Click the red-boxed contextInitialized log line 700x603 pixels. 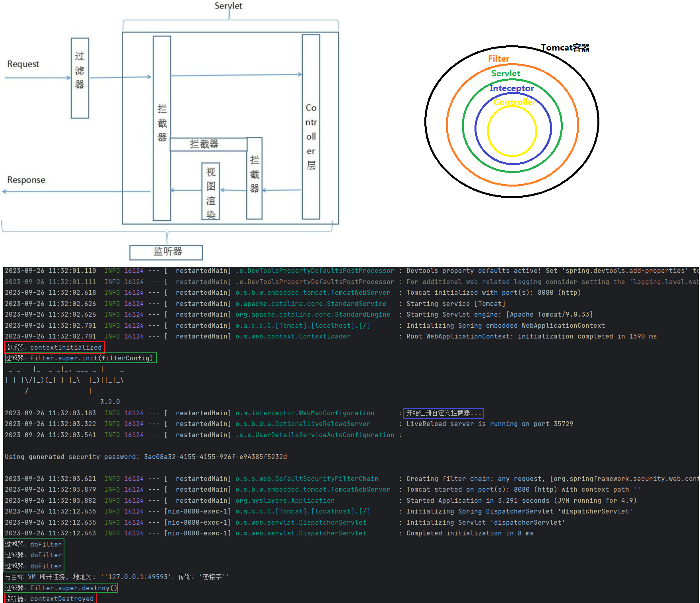click(x=54, y=347)
